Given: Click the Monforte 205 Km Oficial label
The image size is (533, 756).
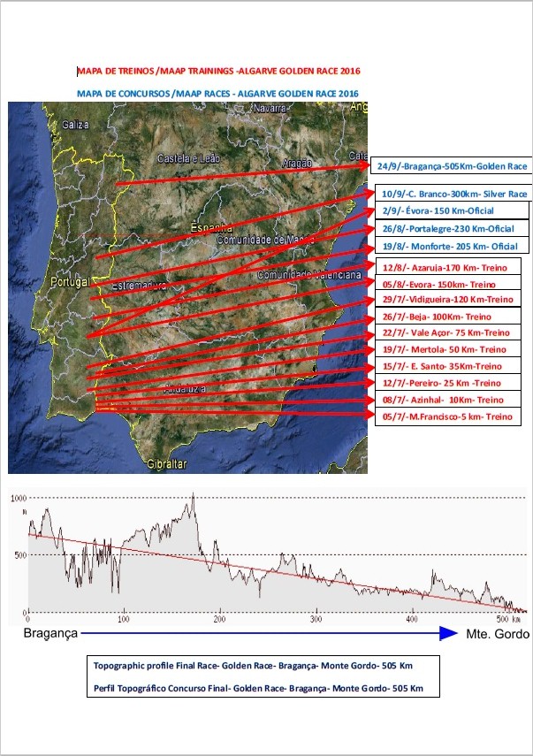Looking at the screenshot, I should coord(452,246).
